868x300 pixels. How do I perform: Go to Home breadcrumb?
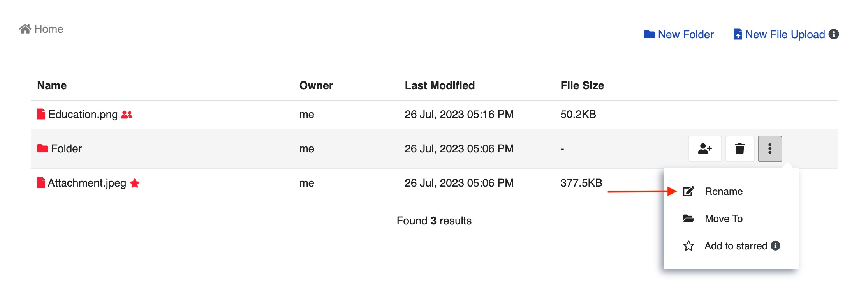49,29
